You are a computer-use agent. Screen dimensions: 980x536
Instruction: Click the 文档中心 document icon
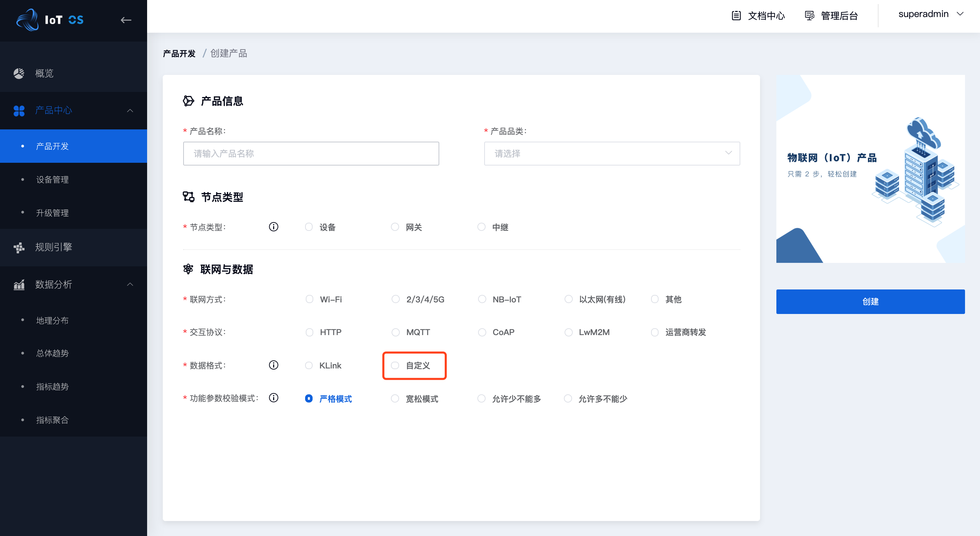737,16
